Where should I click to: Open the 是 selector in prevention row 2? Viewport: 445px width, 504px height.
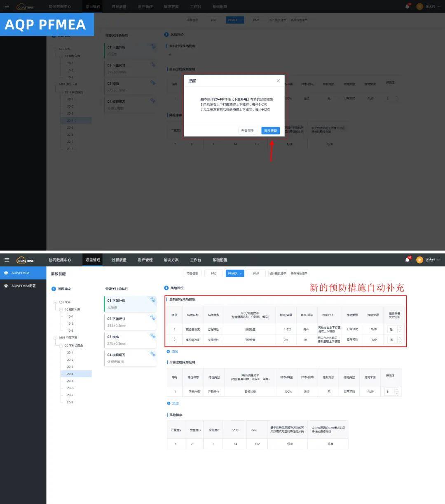(394, 340)
